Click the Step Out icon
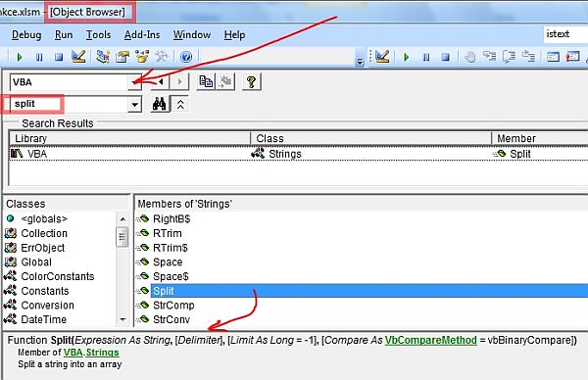This screenshot has width=588, height=380. tap(528, 57)
